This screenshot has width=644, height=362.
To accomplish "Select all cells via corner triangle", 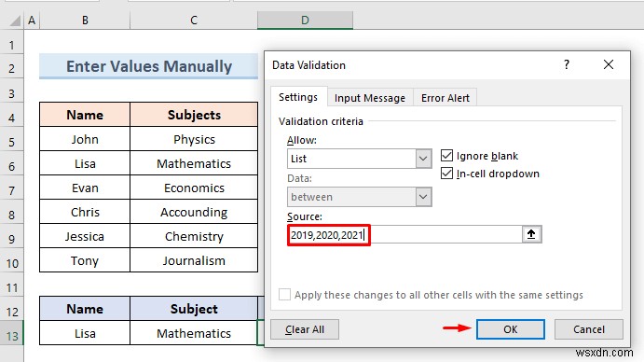I will tap(15, 21).
